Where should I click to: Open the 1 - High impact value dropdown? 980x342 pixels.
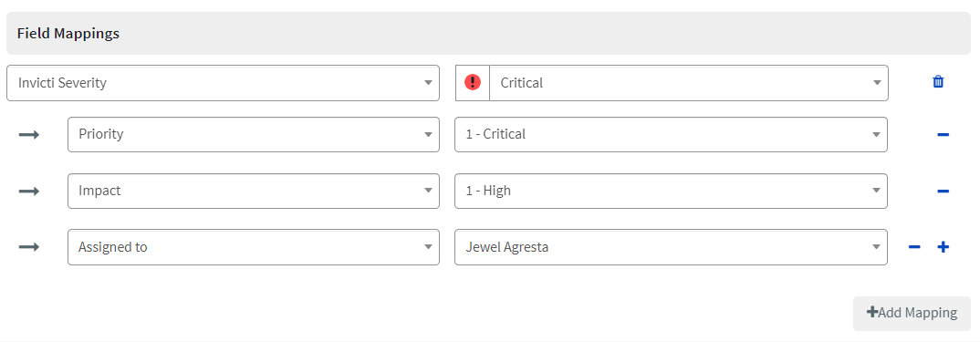[x=671, y=191]
